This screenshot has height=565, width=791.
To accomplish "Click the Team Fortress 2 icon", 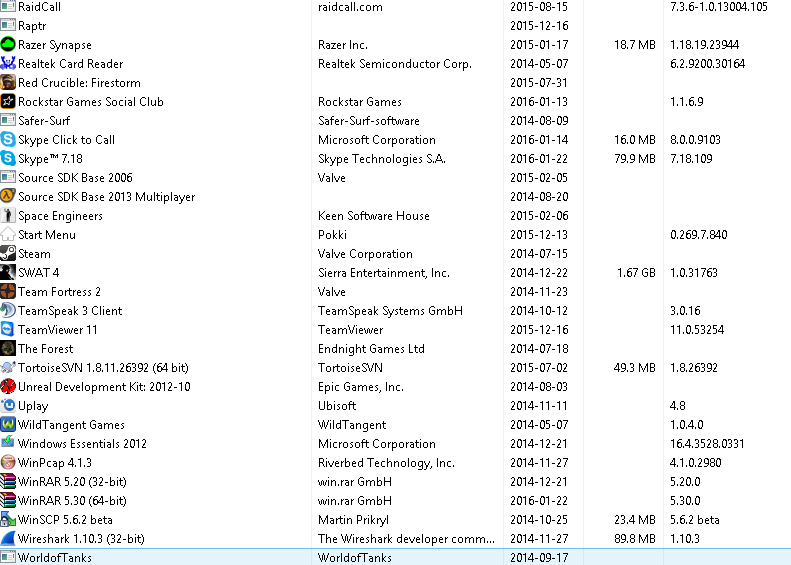I will click(x=8, y=292).
